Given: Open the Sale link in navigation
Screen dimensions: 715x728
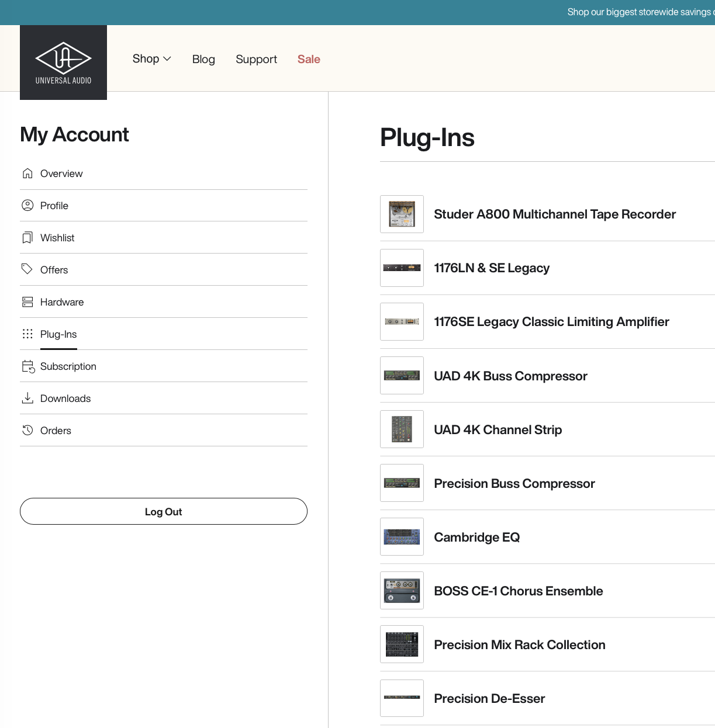Looking at the screenshot, I should (x=309, y=60).
